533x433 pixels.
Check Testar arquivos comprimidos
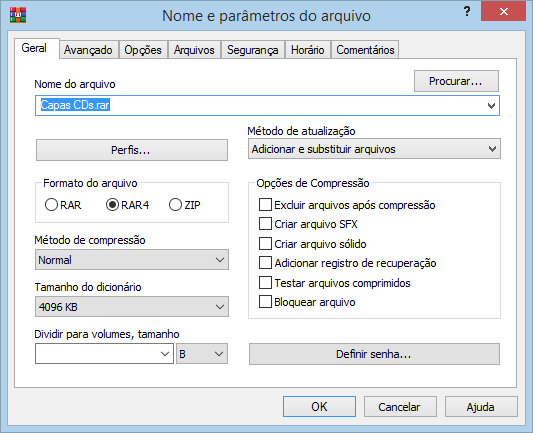(x=265, y=283)
